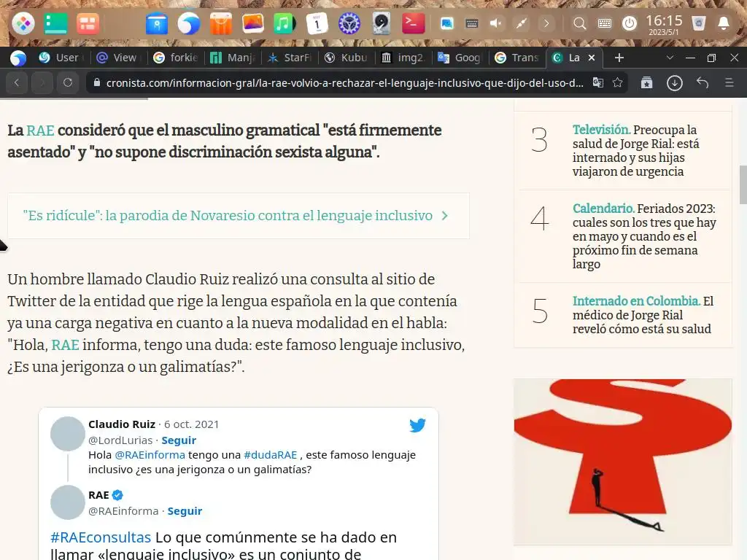Switch to the 'Goog' translate tab
Screen dimensions: 747x560
[460, 58]
